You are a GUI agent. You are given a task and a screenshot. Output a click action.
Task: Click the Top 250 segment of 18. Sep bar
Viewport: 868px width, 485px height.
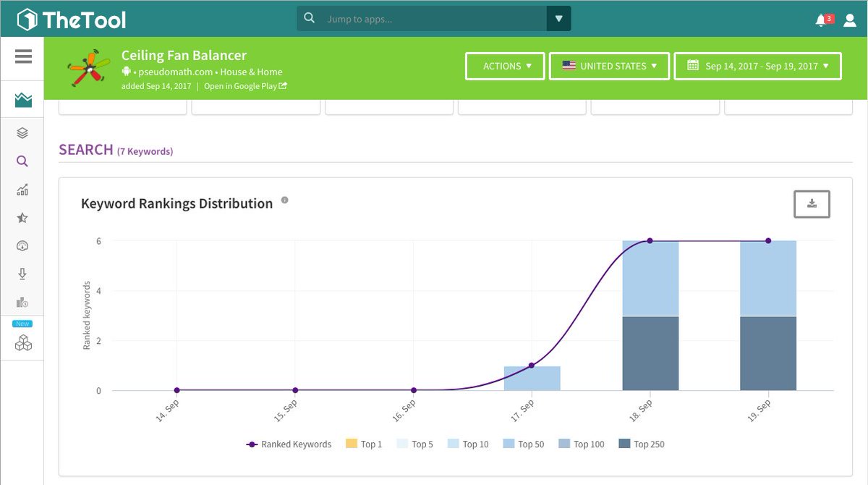pyautogui.click(x=650, y=354)
